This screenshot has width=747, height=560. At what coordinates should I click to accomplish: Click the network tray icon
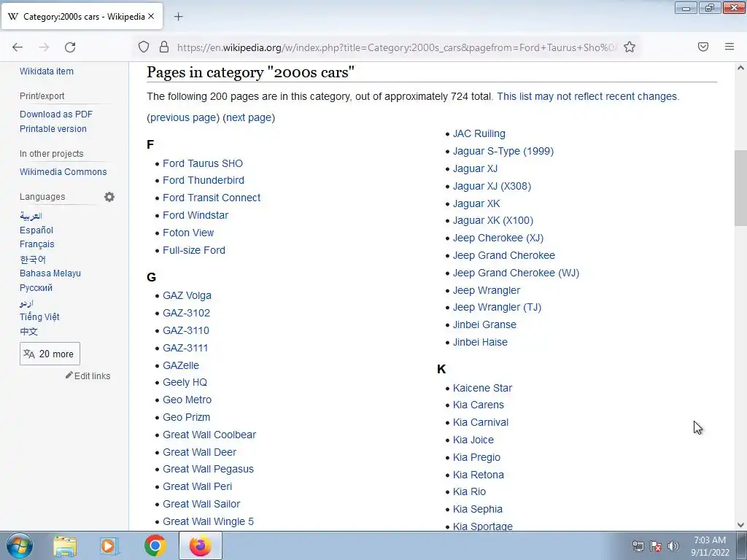[638, 546]
